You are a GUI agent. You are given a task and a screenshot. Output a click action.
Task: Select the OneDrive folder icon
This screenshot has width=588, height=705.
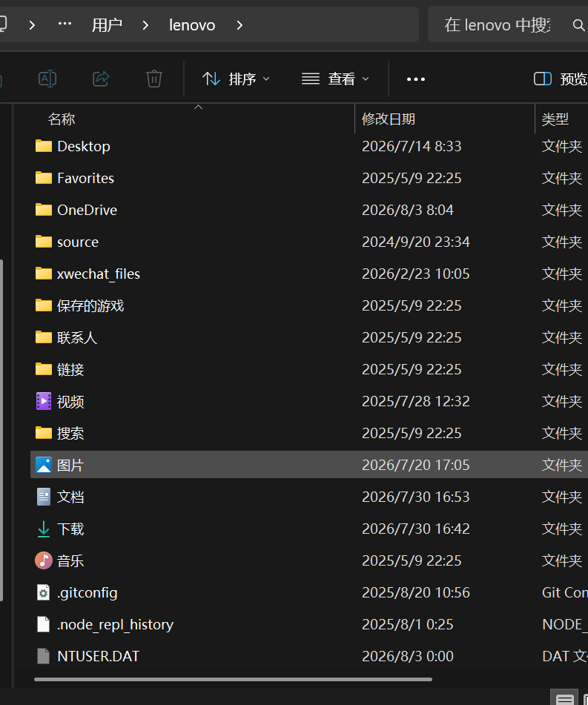click(44, 210)
